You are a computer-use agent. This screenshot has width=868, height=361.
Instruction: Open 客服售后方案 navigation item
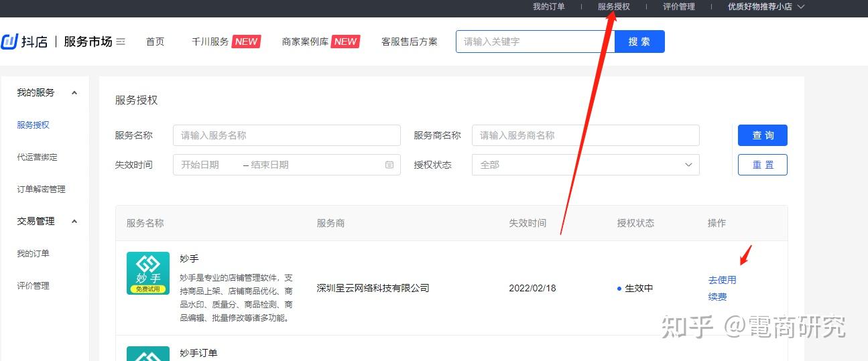pyautogui.click(x=410, y=42)
